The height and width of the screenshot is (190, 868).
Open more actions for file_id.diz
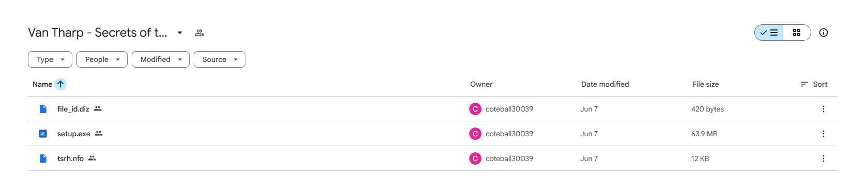pos(824,109)
